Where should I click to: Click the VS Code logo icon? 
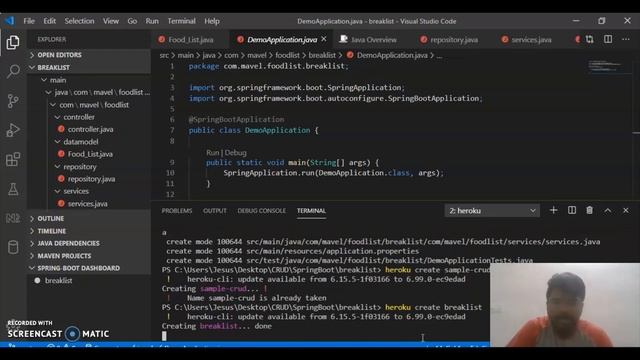[9, 21]
